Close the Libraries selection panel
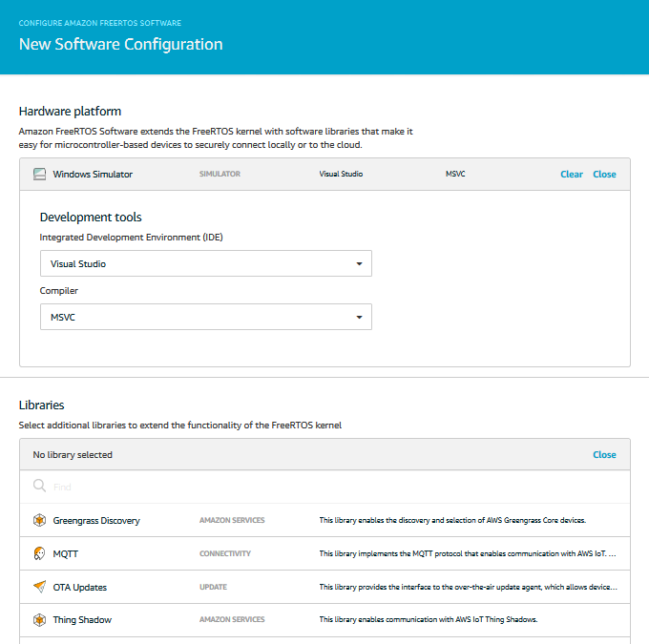 pyautogui.click(x=604, y=455)
